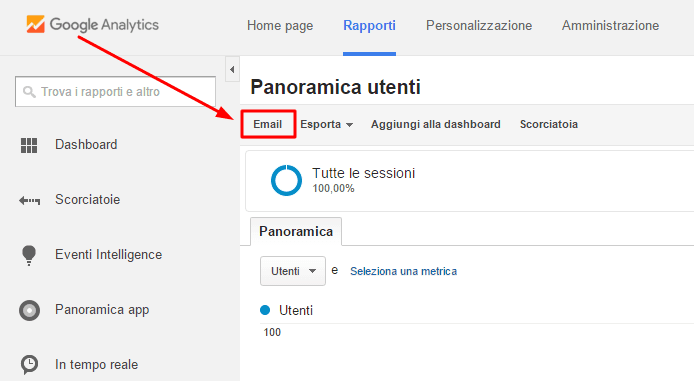Click the Dashboard grid icon
This screenshot has width=694, height=381.
pos(29,145)
